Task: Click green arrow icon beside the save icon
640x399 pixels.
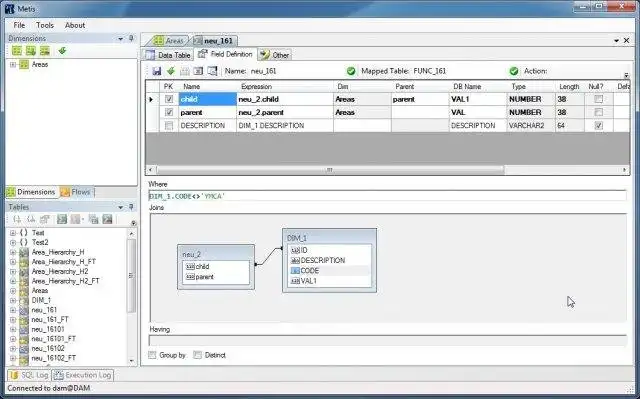Action: pos(171,71)
